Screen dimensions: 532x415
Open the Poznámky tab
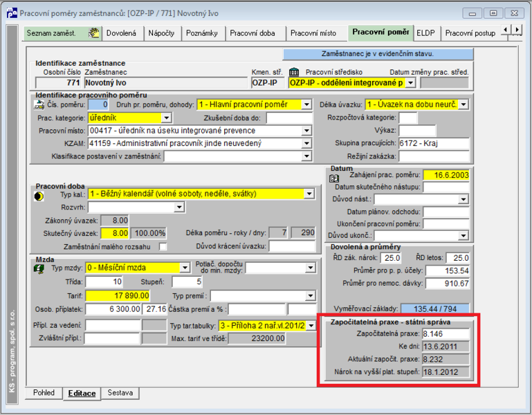coord(202,33)
